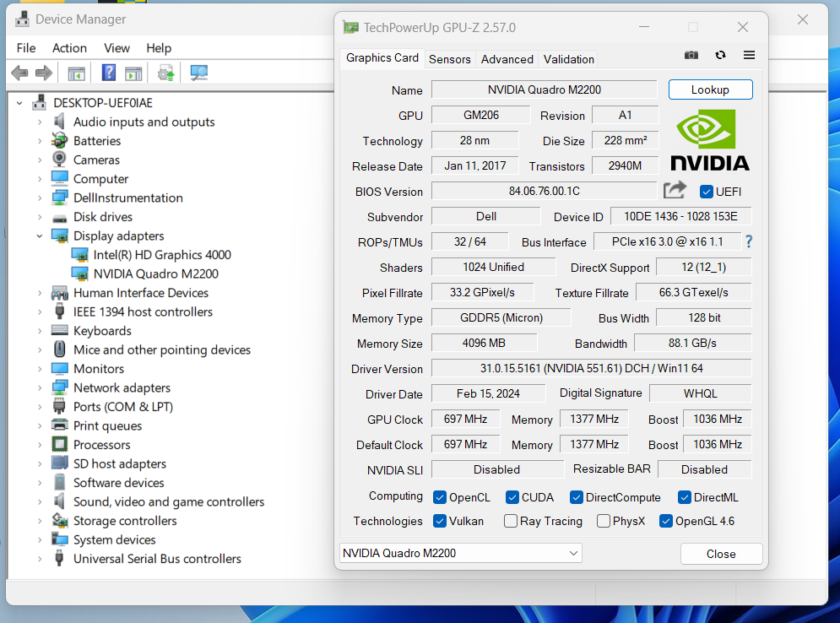
Task: Select SD host adapters item
Action: tap(120, 464)
